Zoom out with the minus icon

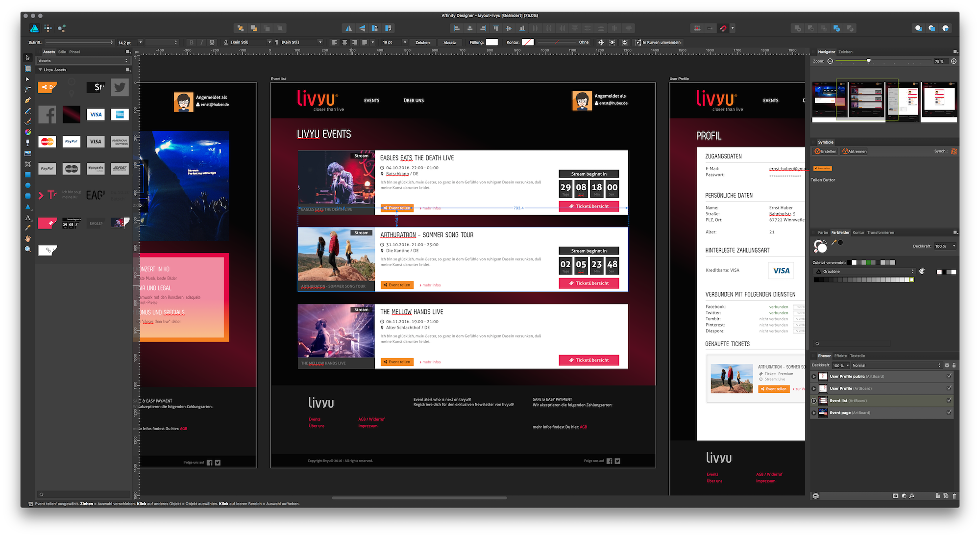coord(830,61)
